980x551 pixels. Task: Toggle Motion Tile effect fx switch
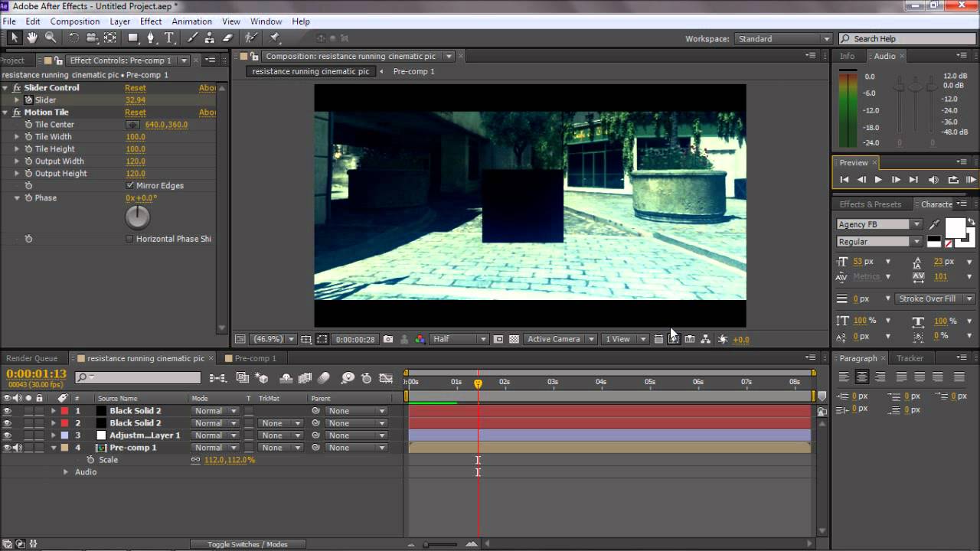tap(17, 112)
